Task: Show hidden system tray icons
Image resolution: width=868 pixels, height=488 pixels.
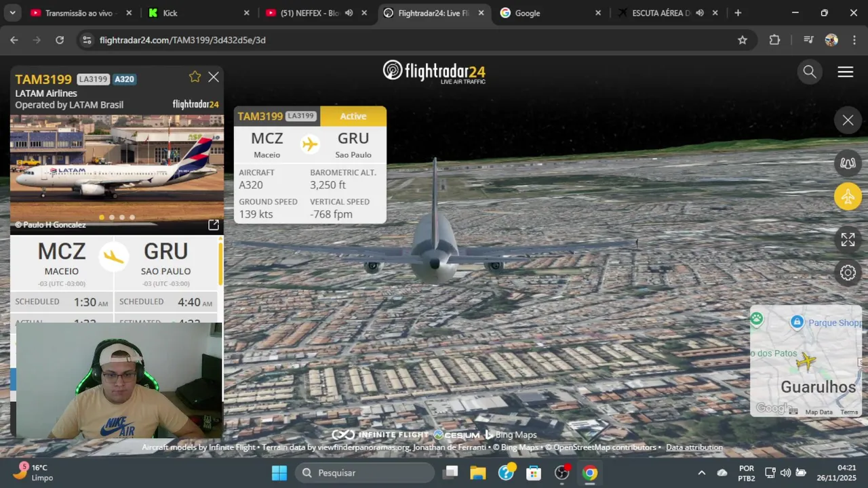Action: point(701,472)
